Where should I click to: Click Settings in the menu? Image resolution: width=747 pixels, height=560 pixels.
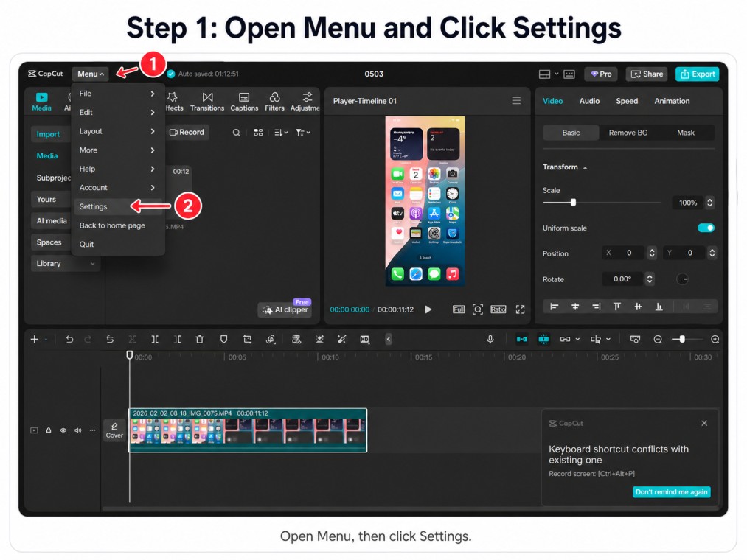point(118,206)
